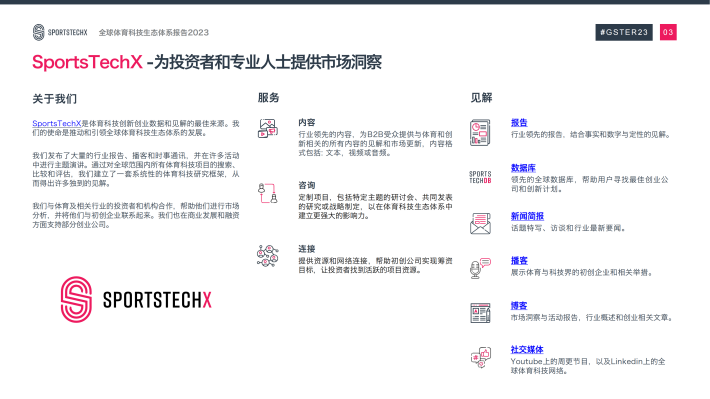Click the 博客 blog article icon
The image size is (710, 399).
(x=480, y=313)
